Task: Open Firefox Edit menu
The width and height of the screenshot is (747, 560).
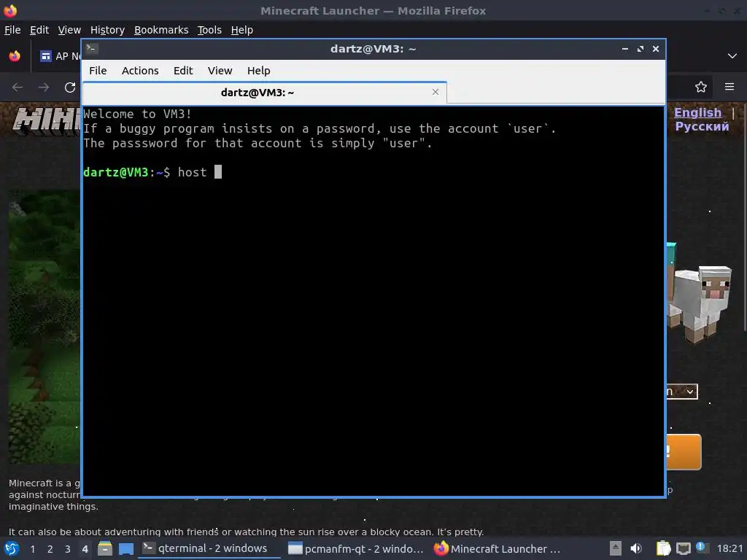Action: pos(39,30)
